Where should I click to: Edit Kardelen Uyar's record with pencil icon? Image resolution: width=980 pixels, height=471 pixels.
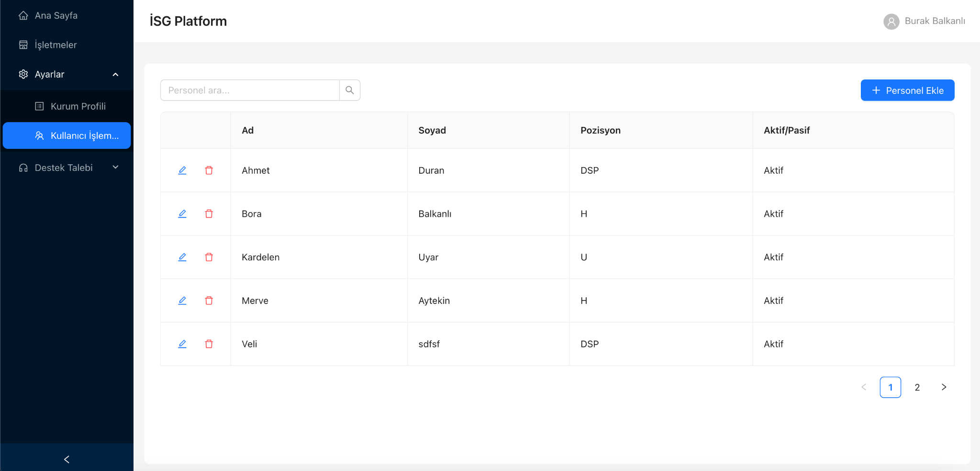(182, 257)
